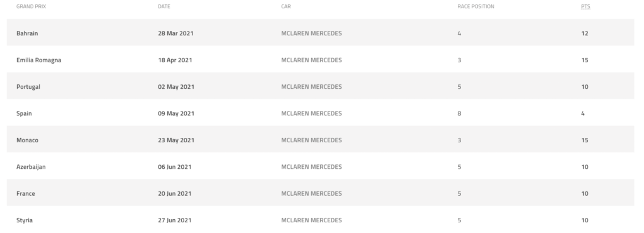This screenshot has height=233, width=644.
Task: Click McLaren Mercedes in the Bahrain row
Action: point(311,33)
